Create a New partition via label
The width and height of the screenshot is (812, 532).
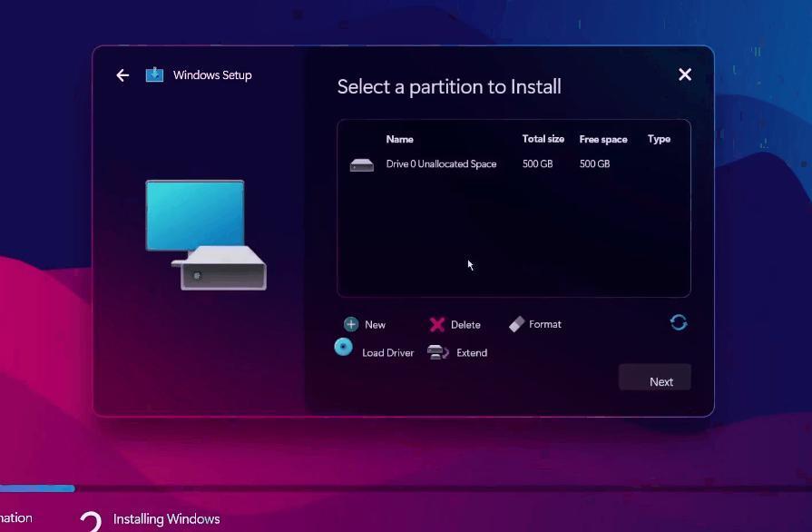375,325
